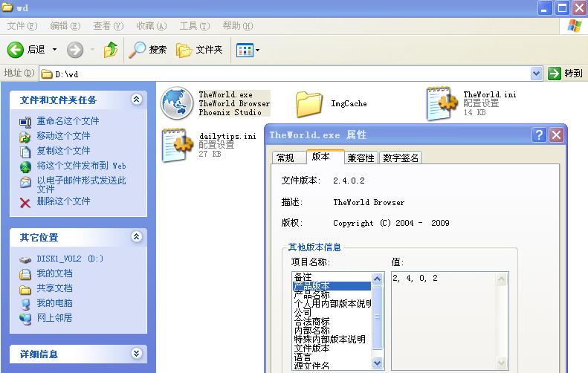Click the item list scrollbar thumb

377,317
